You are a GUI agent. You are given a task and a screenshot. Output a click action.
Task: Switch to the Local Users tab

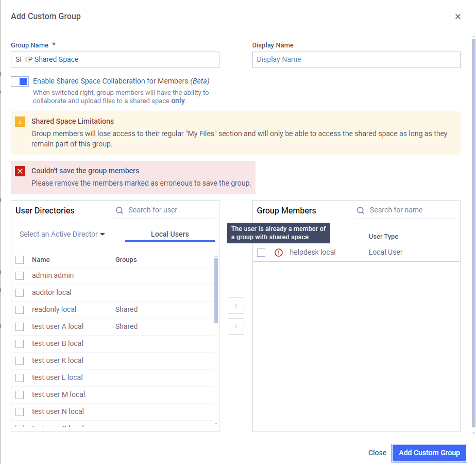point(169,234)
